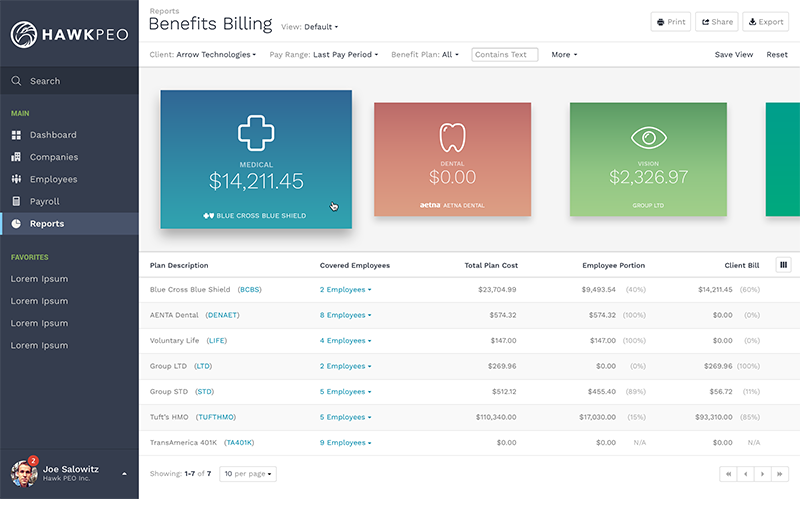Open Dashboard from sidebar

coord(53,135)
